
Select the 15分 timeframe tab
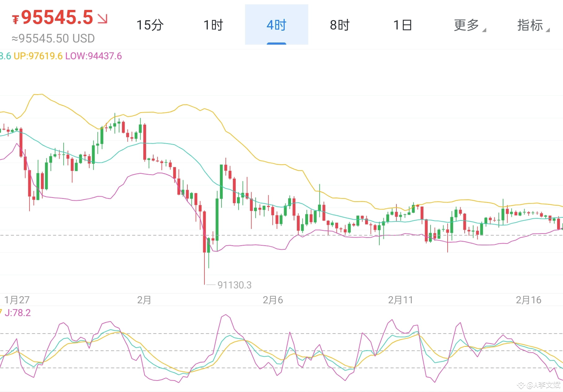[x=150, y=25]
